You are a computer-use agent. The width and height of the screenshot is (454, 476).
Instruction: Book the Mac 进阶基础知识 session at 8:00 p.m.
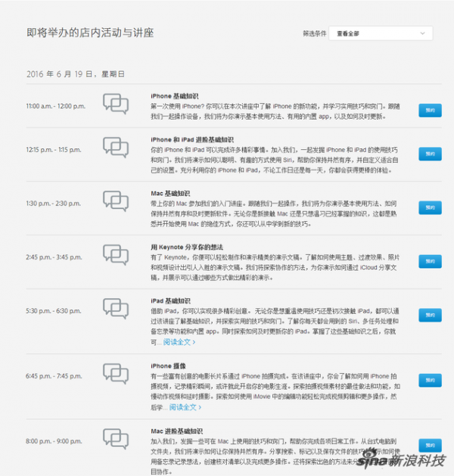(x=430, y=445)
